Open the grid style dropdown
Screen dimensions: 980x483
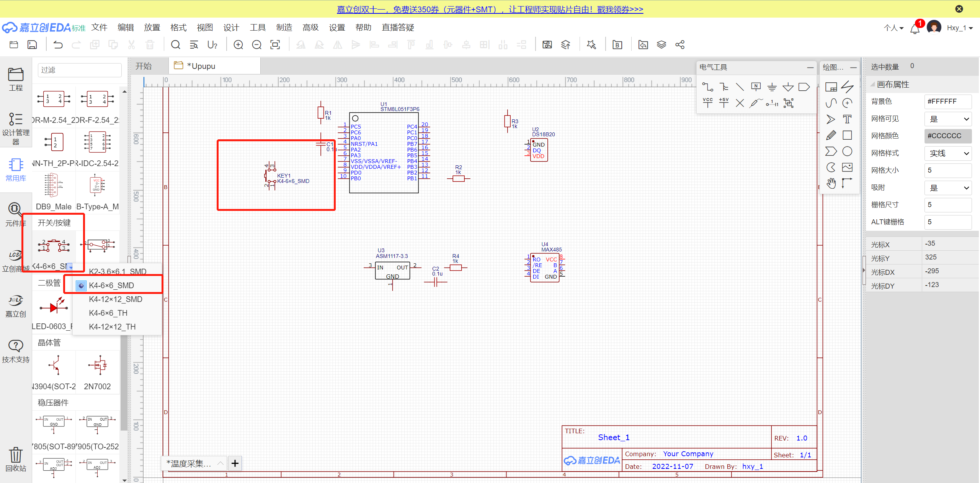point(948,153)
